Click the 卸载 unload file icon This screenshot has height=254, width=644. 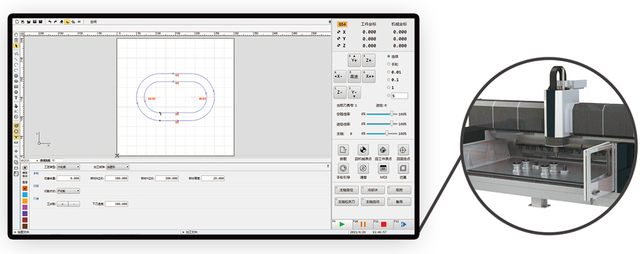(x=343, y=150)
